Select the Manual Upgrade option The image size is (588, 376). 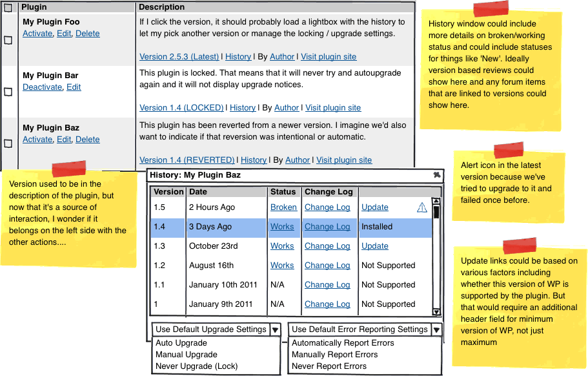coord(187,355)
